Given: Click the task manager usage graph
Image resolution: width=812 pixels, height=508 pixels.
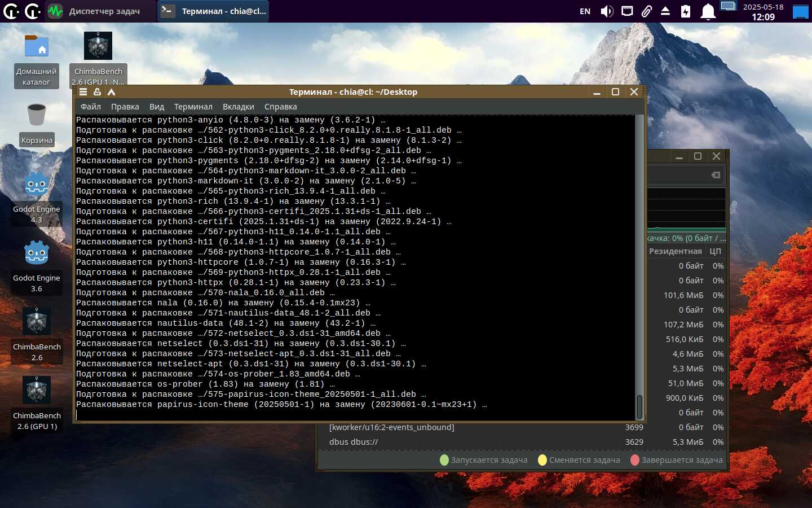Looking at the screenshot, I should (686, 209).
